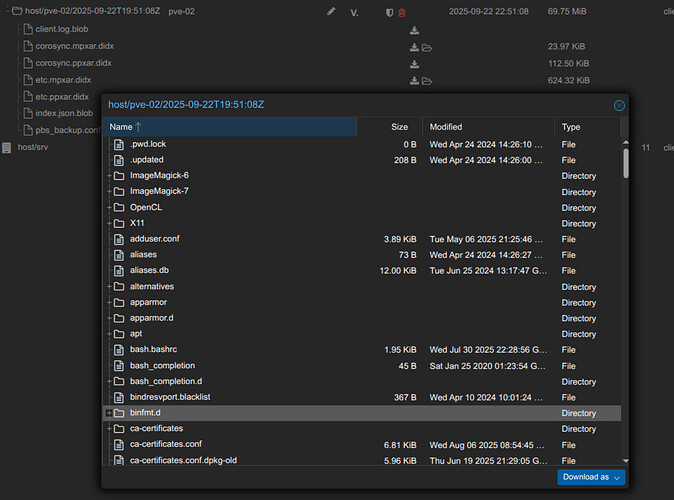Image resolution: width=674 pixels, height=500 pixels.
Task: Click the verify icon in the snapshot row
Action: (354, 12)
